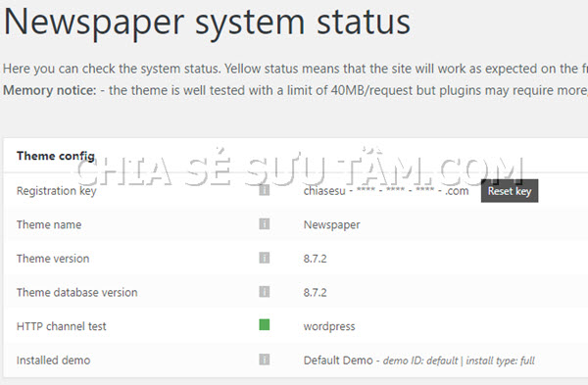
Task: Open info icon for Theme version
Action: click(264, 258)
